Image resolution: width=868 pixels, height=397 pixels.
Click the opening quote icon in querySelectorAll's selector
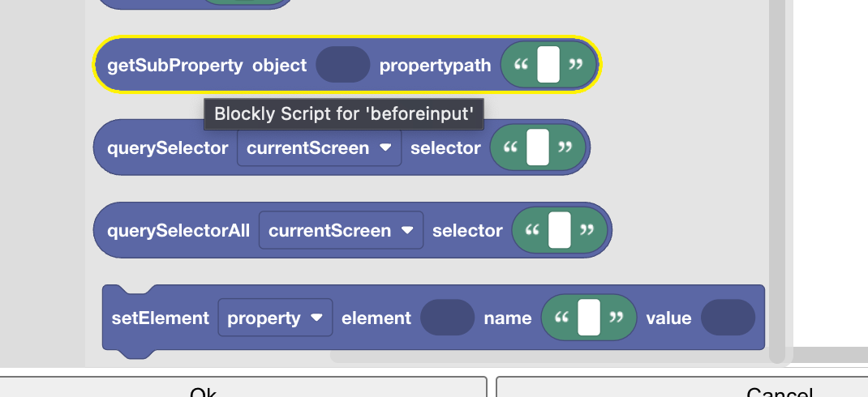tap(532, 231)
